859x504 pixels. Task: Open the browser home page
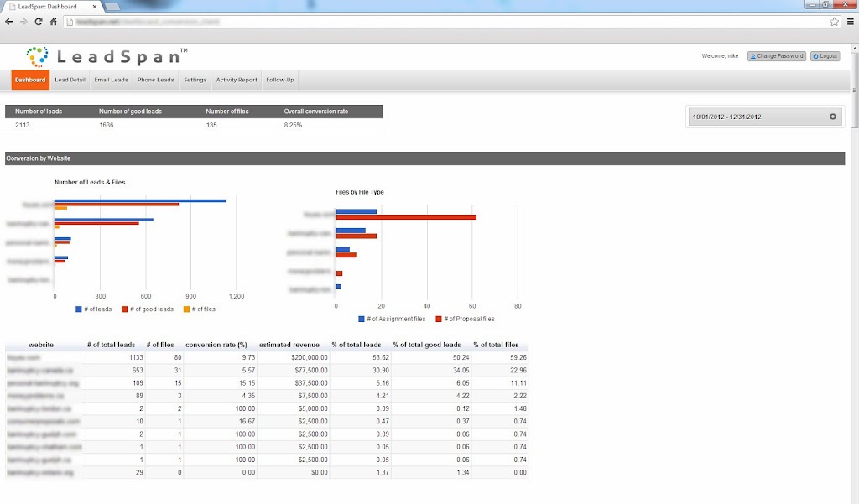coord(53,22)
